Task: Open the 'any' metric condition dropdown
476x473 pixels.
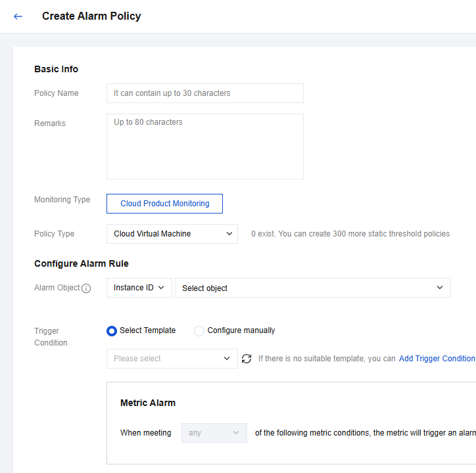Action: pos(214,433)
